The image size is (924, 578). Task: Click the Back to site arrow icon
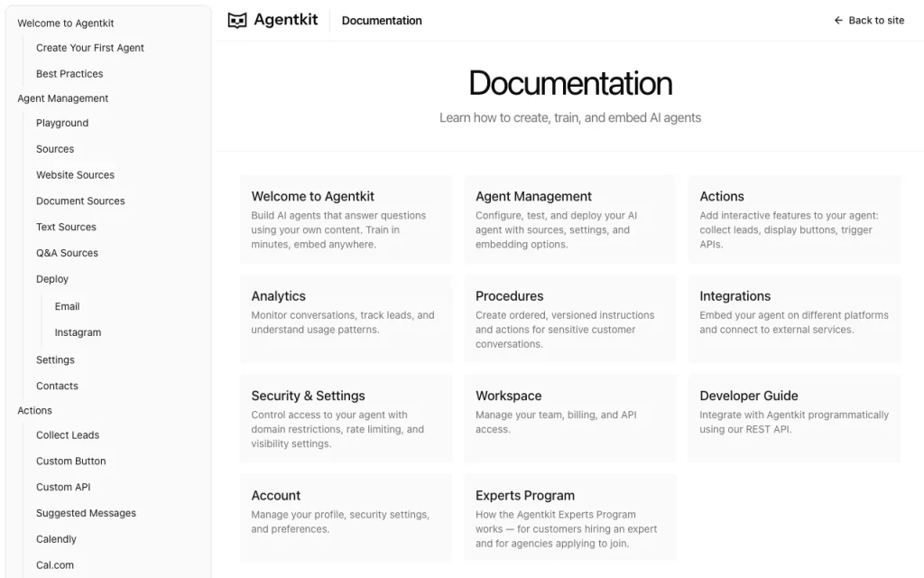click(x=838, y=21)
